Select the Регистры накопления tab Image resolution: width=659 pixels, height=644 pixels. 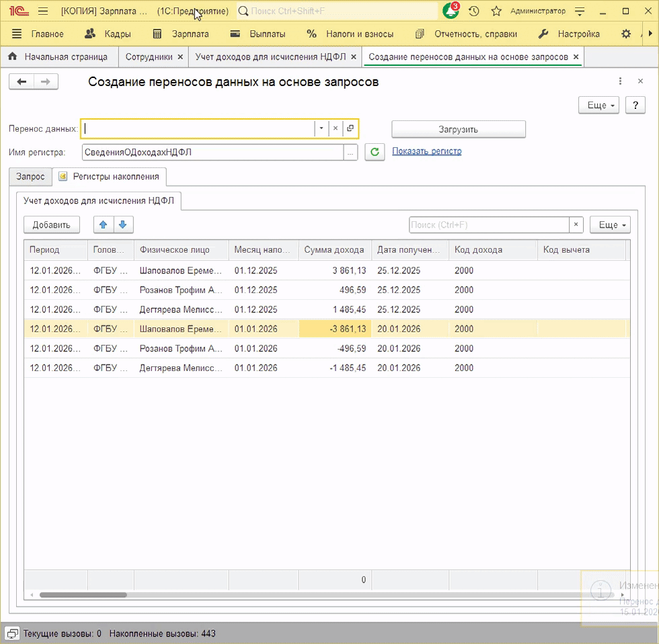tap(109, 177)
